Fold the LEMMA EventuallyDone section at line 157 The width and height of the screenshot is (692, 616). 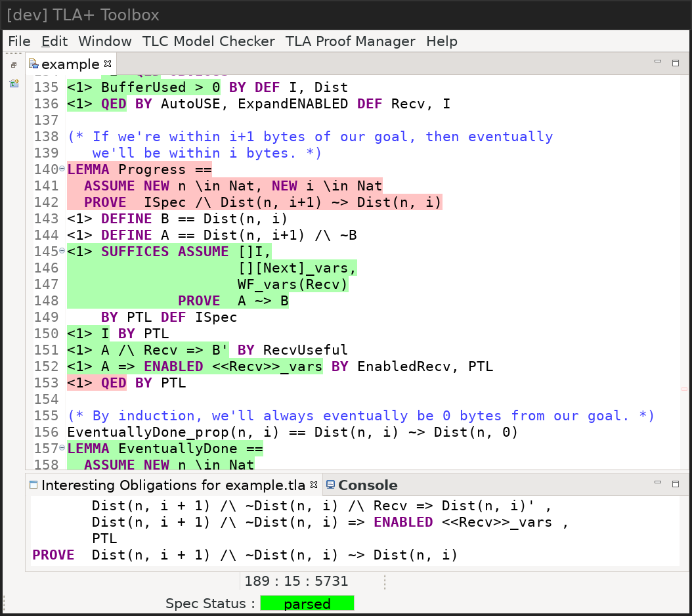[62, 448]
